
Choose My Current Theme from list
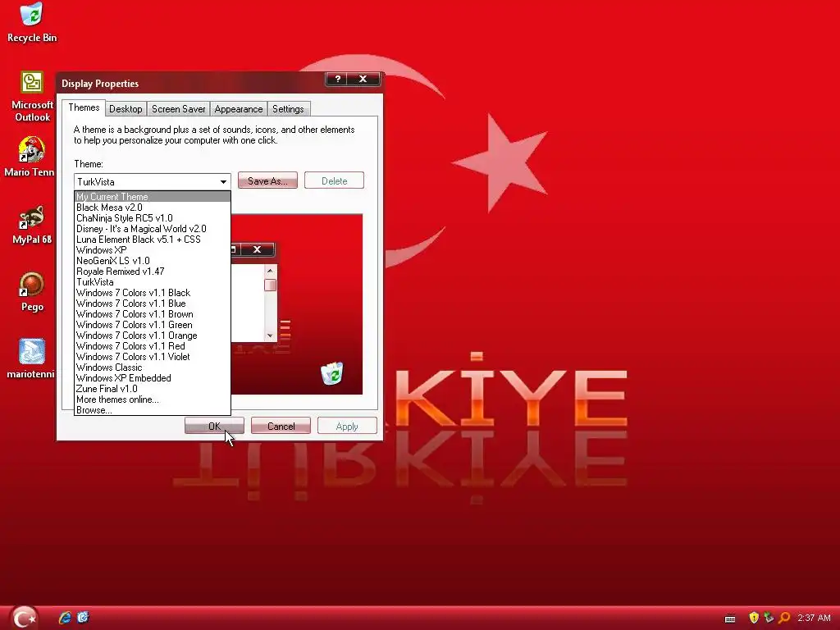(152, 197)
